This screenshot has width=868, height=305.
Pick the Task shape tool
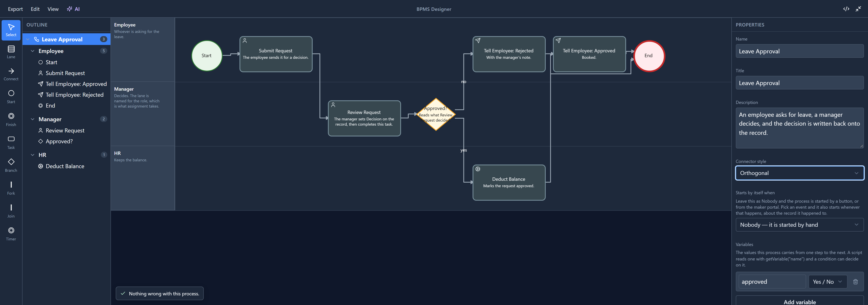tap(11, 142)
